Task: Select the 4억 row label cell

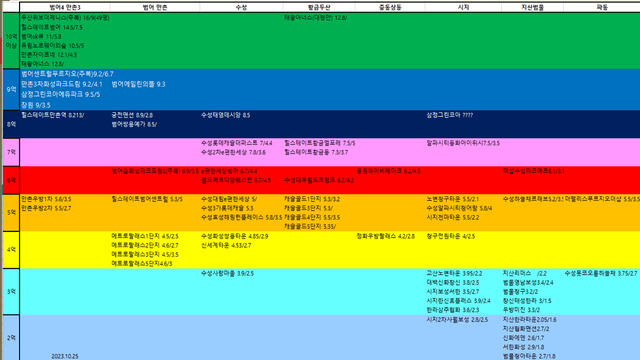Action: [x=11, y=250]
